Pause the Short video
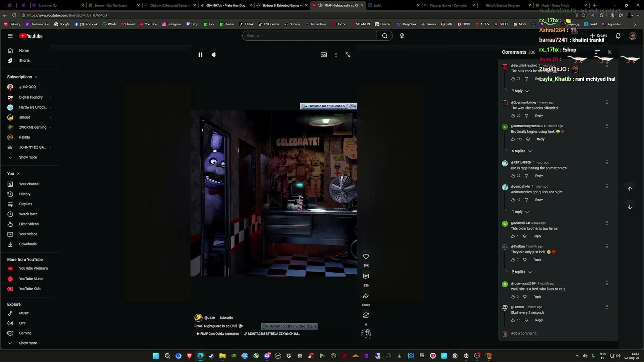This screenshot has height=362, width=644. 200,55
